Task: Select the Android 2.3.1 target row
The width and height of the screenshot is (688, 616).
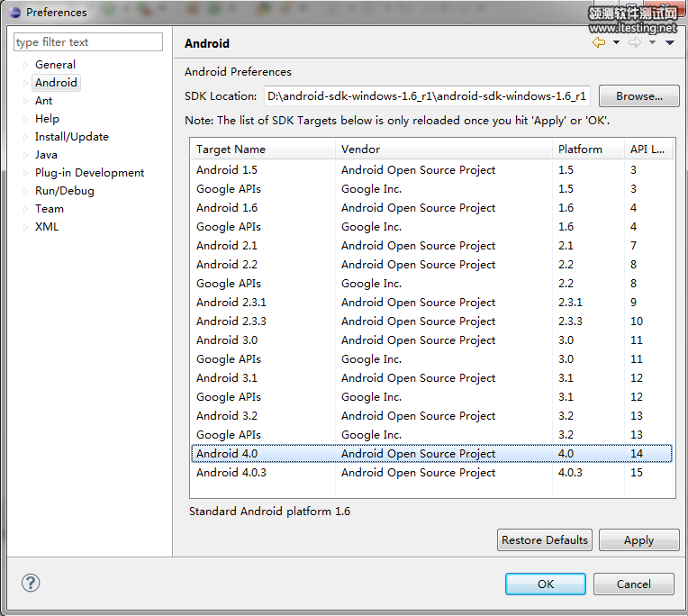Action: (431, 302)
